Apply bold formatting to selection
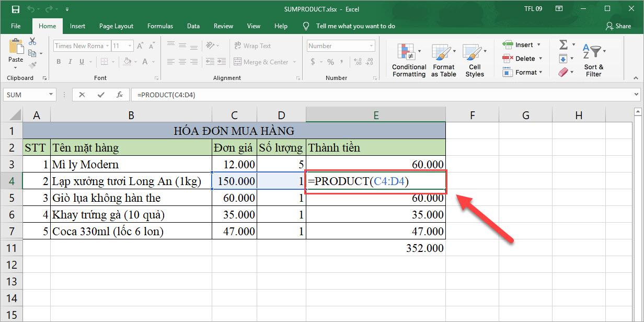The height and width of the screenshot is (322, 644). [58, 62]
